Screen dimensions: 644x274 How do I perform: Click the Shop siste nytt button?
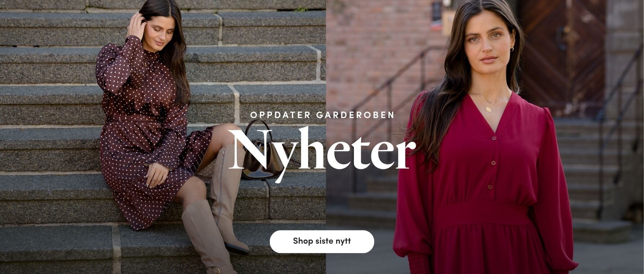tap(322, 242)
